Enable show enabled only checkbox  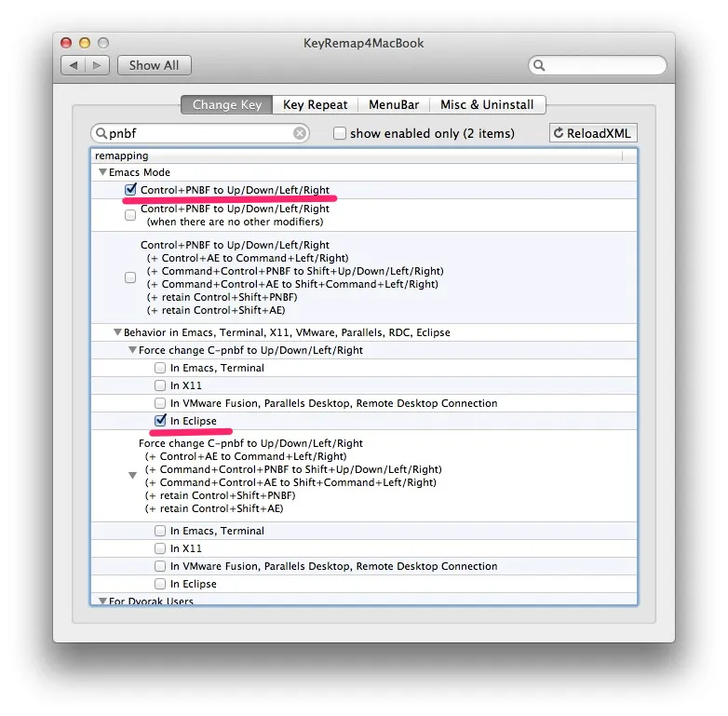tap(340, 133)
